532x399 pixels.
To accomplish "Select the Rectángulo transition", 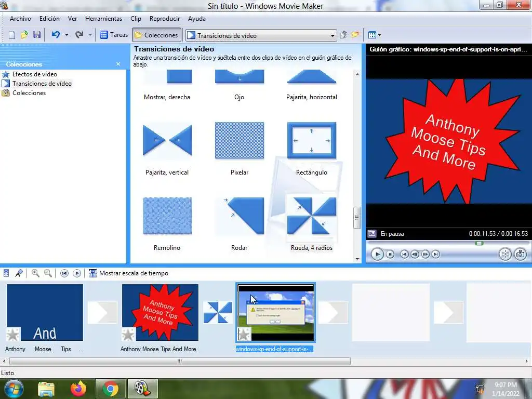I will [312, 148].
